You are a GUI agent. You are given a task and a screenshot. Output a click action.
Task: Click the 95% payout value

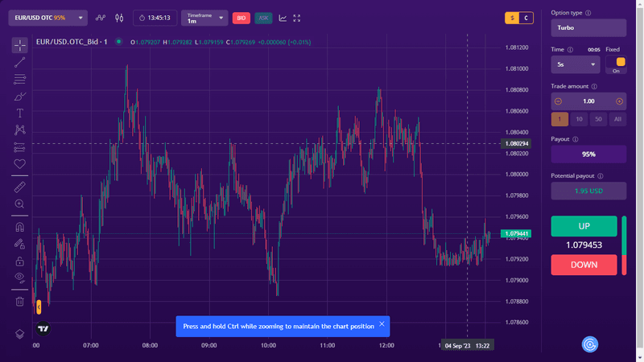click(x=588, y=154)
